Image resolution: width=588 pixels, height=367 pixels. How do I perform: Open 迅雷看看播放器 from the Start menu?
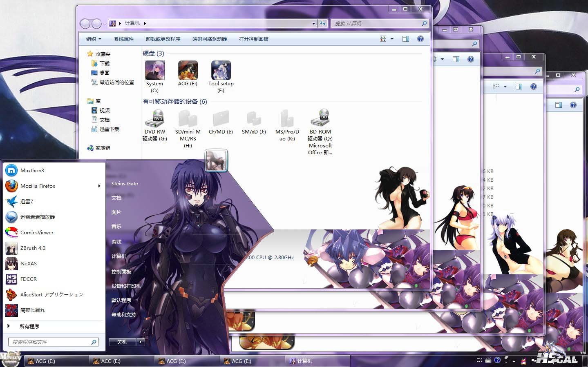[x=54, y=217]
